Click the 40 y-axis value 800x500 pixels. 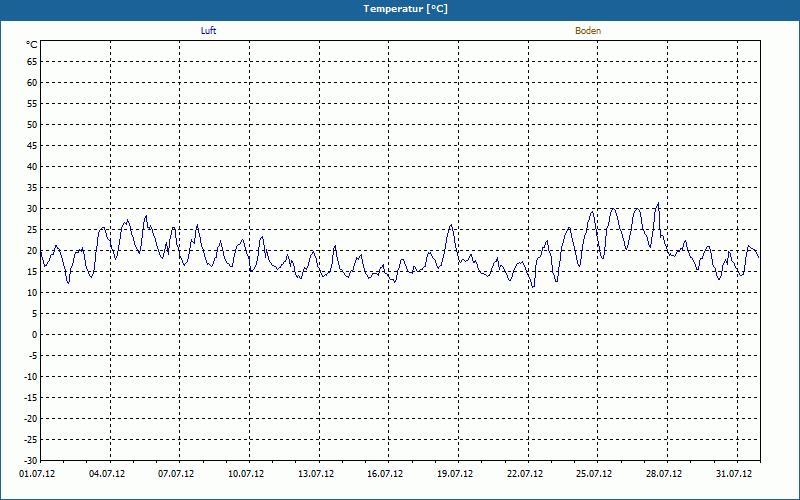(x=32, y=166)
